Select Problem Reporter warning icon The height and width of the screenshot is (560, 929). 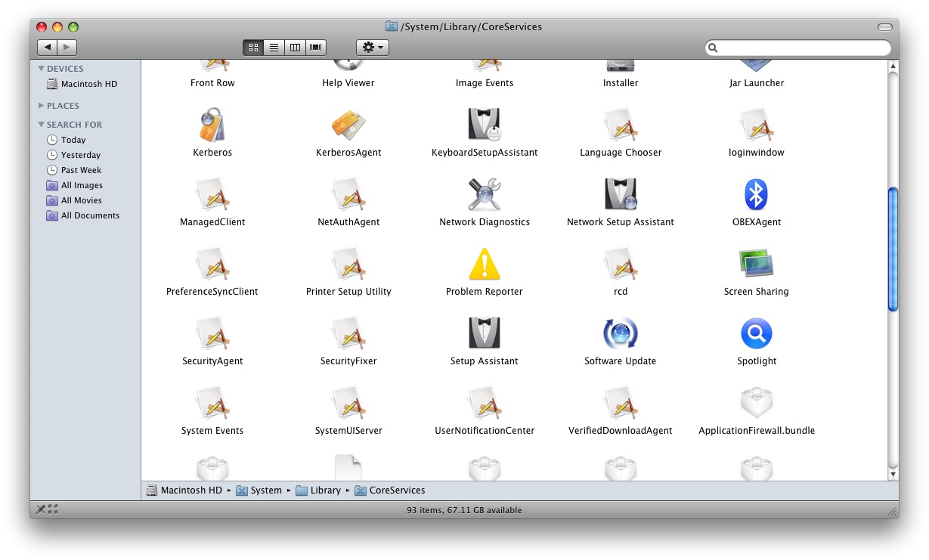(485, 264)
